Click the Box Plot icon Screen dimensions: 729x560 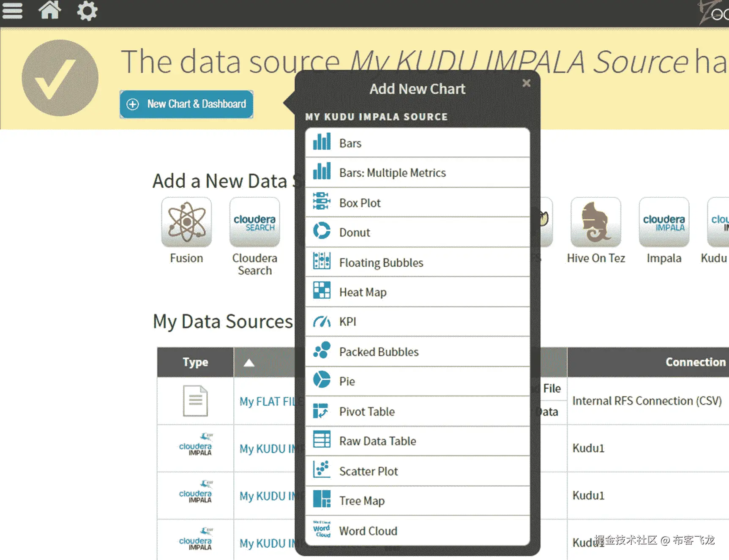(321, 202)
